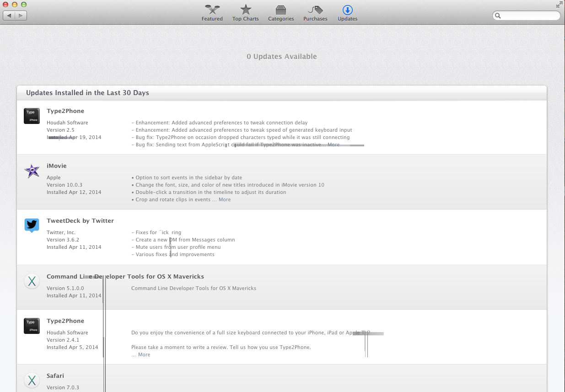Viewport: 565px width, 392px height.
Task: Click the Twitter, Inc. developer name
Action: pos(61,232)
